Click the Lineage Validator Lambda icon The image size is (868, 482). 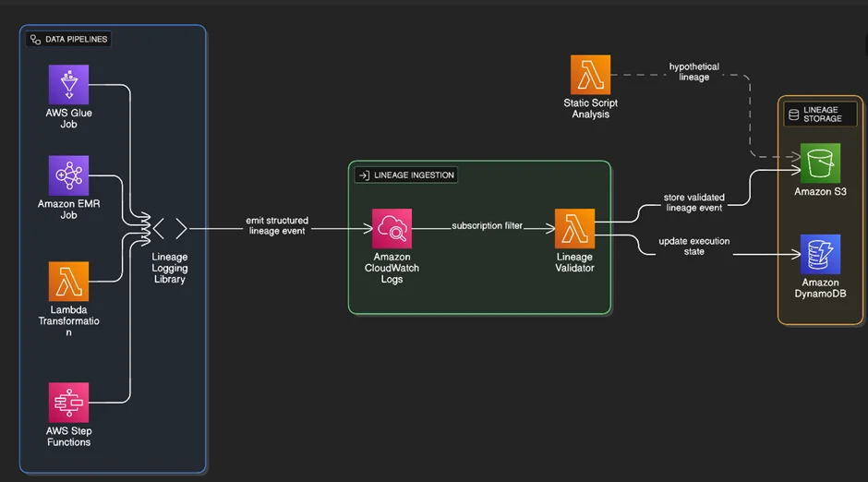pos(574,228)
